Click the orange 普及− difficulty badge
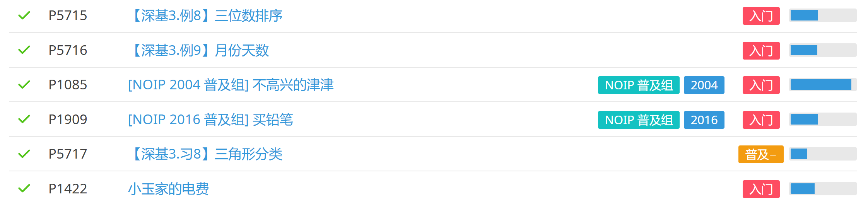868x205 pixels. pyautogui.click(x=761, y=154)
